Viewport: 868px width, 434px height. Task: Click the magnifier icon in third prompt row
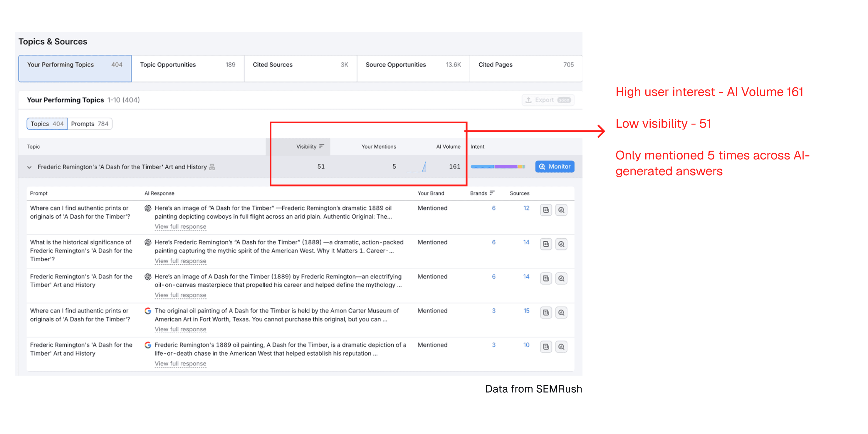[x=561, y=278]
